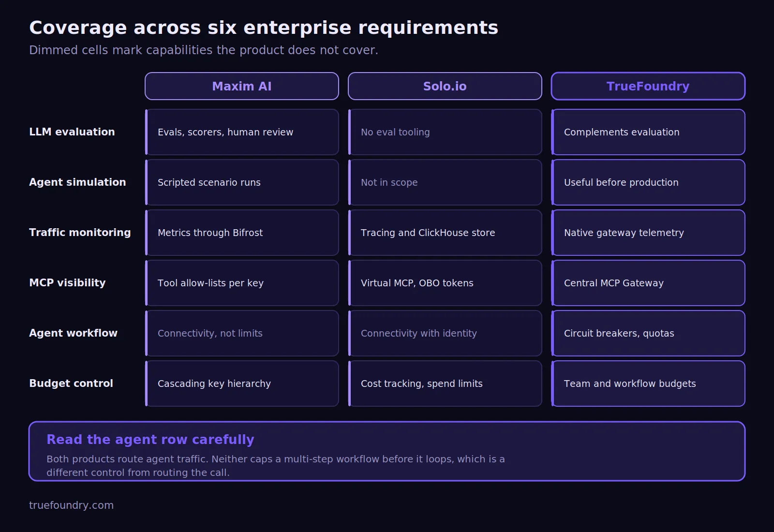Click the 'Tool allow-lists per key' cell
774x532 pixels.
point(242,283)
